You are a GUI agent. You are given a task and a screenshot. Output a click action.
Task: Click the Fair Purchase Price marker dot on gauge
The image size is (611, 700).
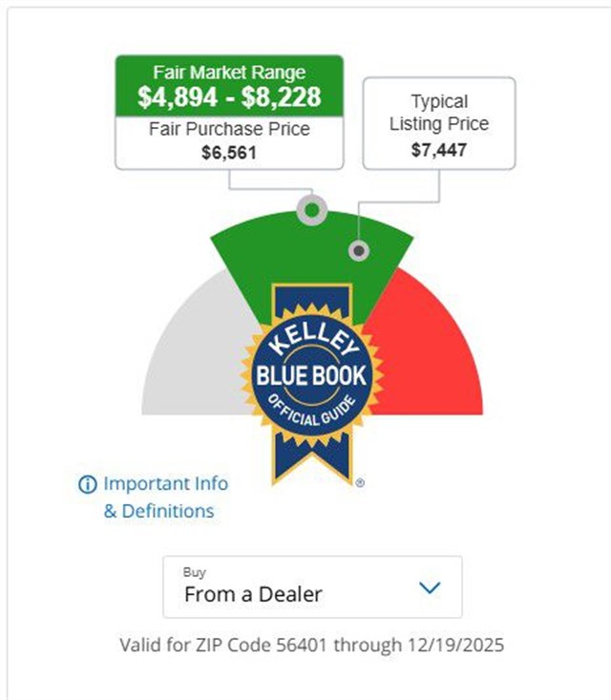click(x=309, y=210)
